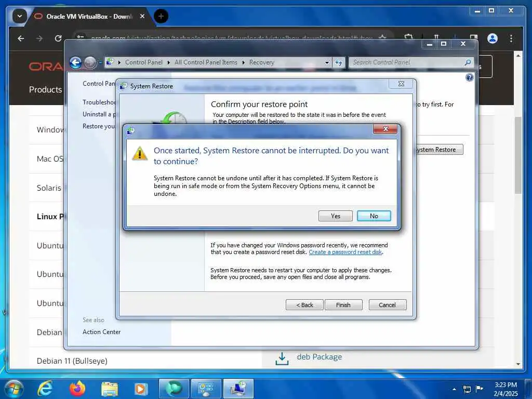The width and height of the screenshot is (532, 399).
Task: Select All Control Panel Items breadcrumb
Action: point(206,62)
